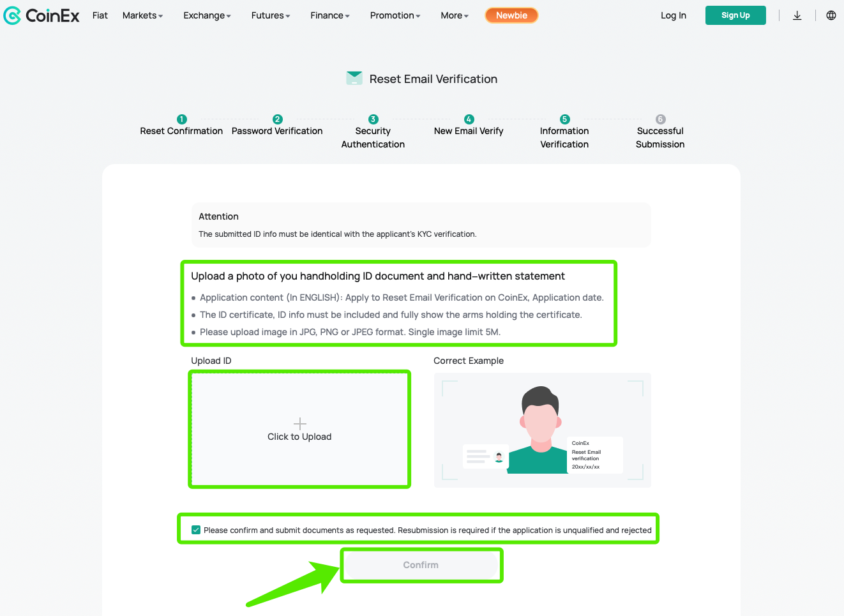Open the Promotion menu

[395, 15]
